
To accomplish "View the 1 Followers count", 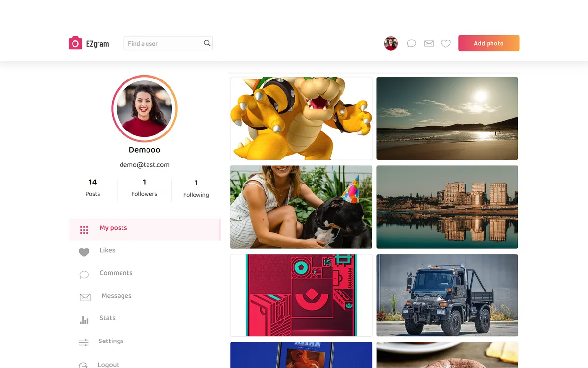I will pos(144,187).
